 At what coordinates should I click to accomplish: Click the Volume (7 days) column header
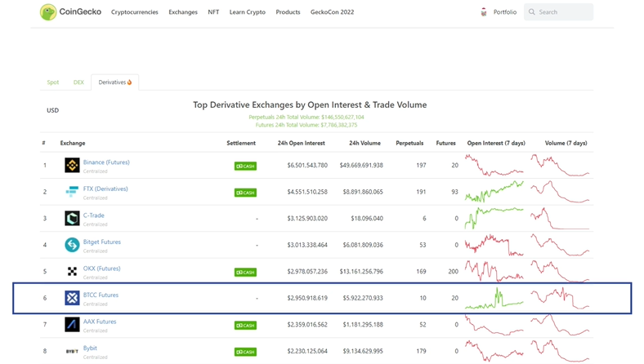click(566, 143)
